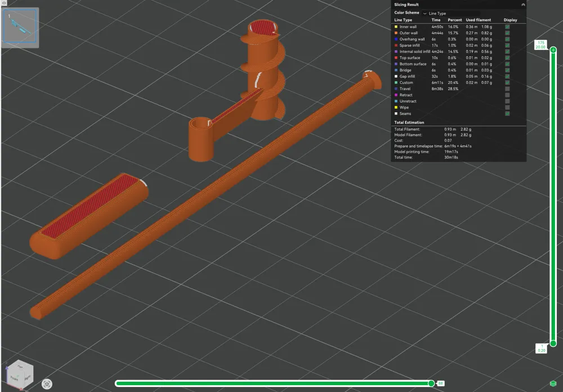The height and width of the screenshot is (392, 563).
Task: Click the Sparse infill color swatch
Action: click(x=396, y=45)
